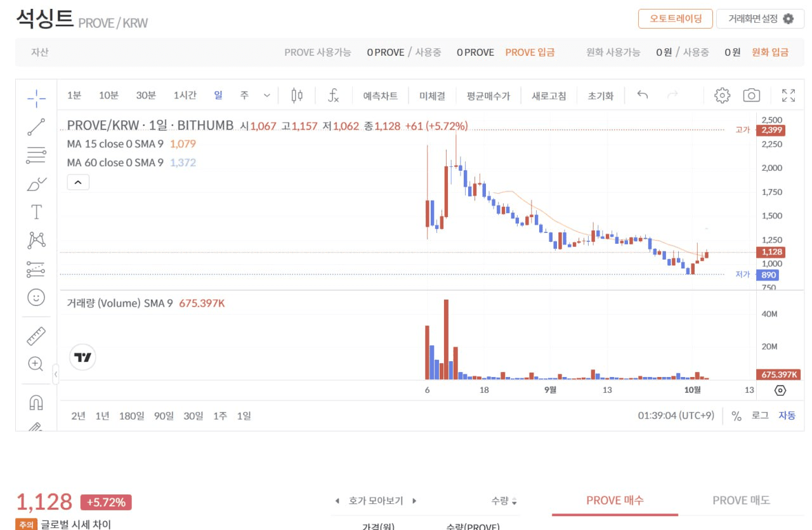Screen dimensions: 812x530
Task: Toggle logarithmic scale (로그)
Action: click(759, 416)
